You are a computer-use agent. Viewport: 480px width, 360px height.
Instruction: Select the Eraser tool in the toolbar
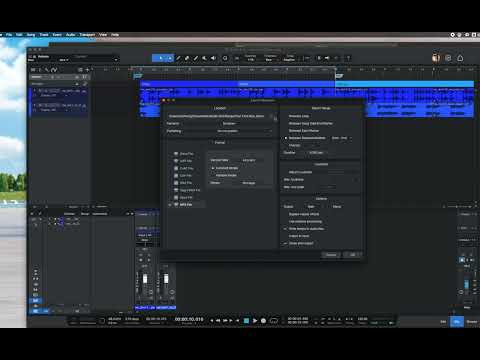tap(187, 58)
